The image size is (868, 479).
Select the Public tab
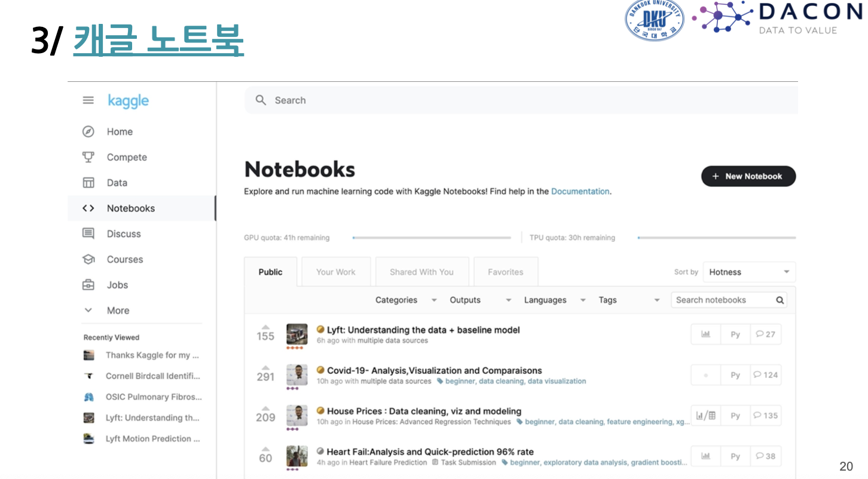(270, 272)
